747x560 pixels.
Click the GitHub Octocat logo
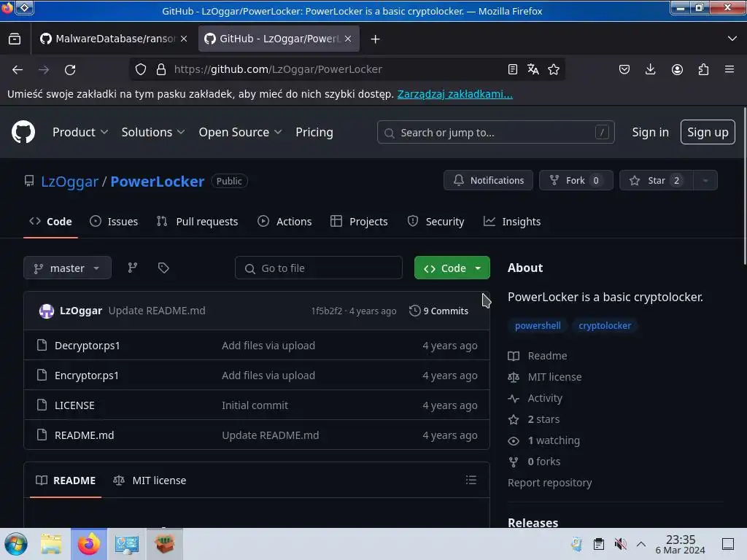(x=23, y=132)
